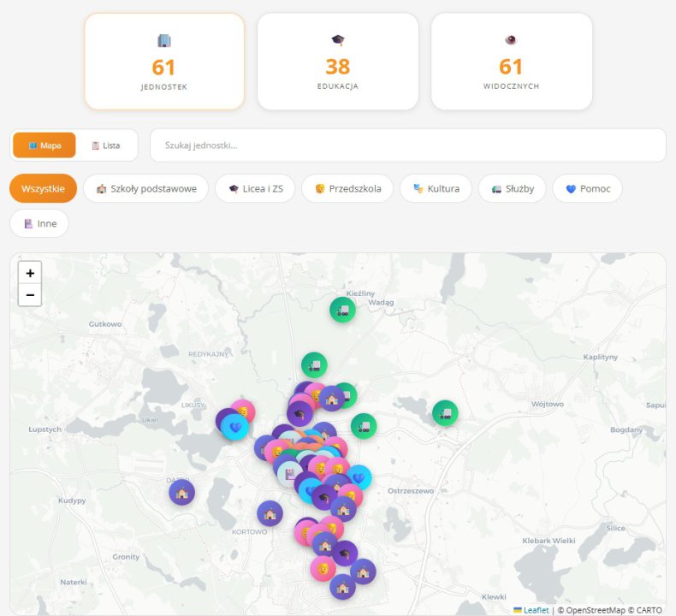This screenshot has width=676, height=616.
Task: Select the school marker near Kortowo
Action: tap(270, 513)
